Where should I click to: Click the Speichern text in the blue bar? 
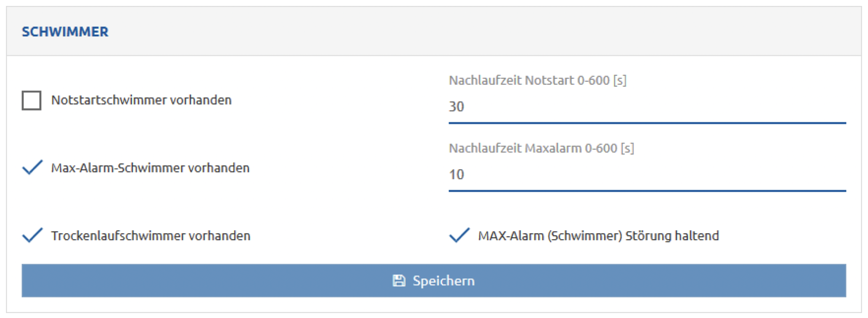point(443,281)
